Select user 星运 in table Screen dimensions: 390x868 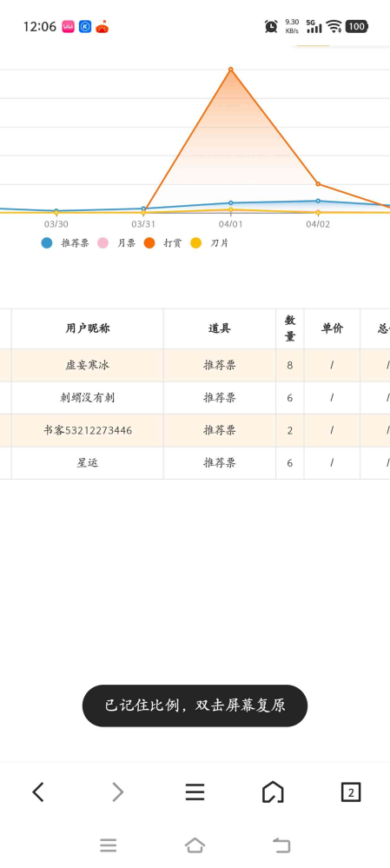[88, 463]
